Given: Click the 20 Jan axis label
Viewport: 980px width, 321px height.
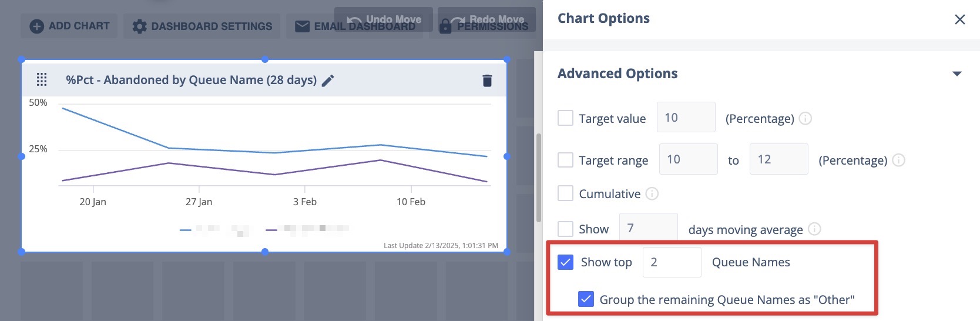Looking at the screenshot, I should click(93, 202).
